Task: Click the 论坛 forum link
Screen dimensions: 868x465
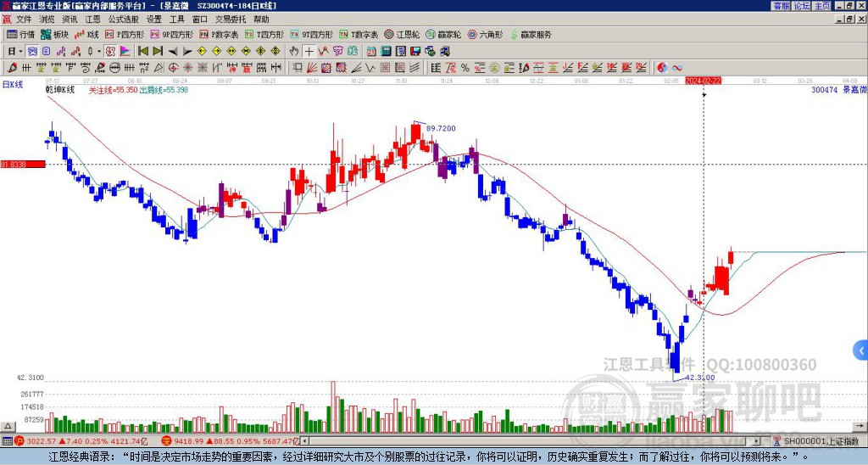Action: point(802,6)
